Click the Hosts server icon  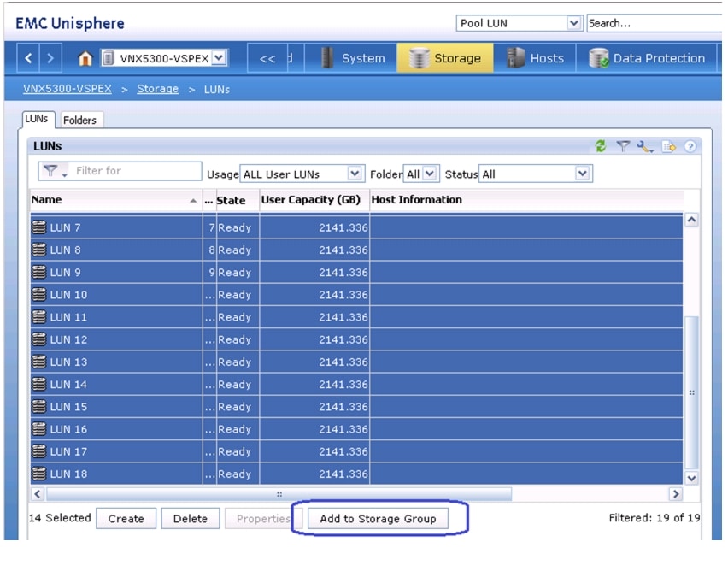click(515, 58)
